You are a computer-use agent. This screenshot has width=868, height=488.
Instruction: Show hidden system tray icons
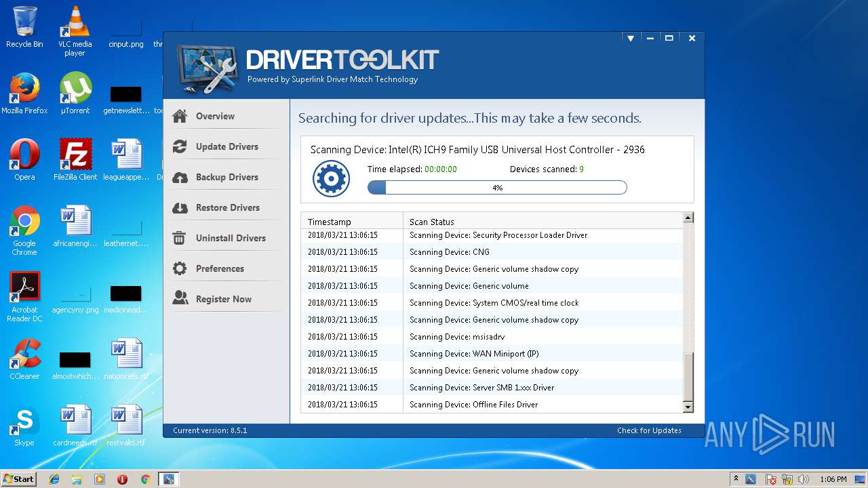pos(736,479)
